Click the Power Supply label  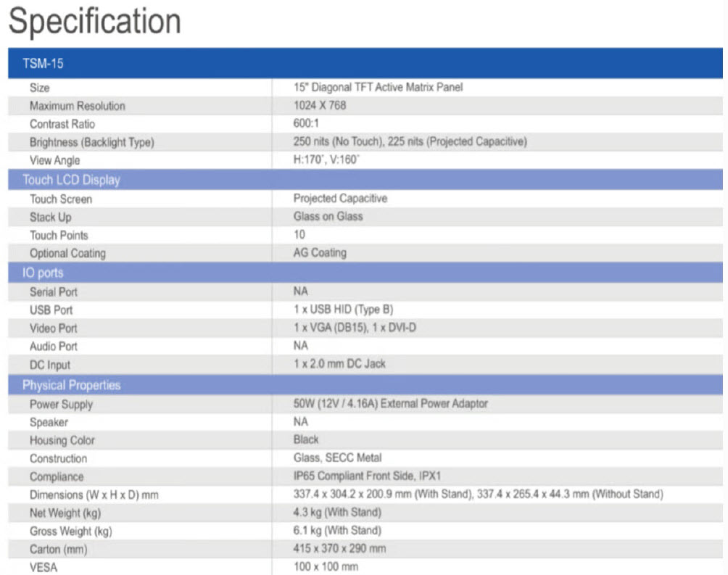click(x=62, y=405)
